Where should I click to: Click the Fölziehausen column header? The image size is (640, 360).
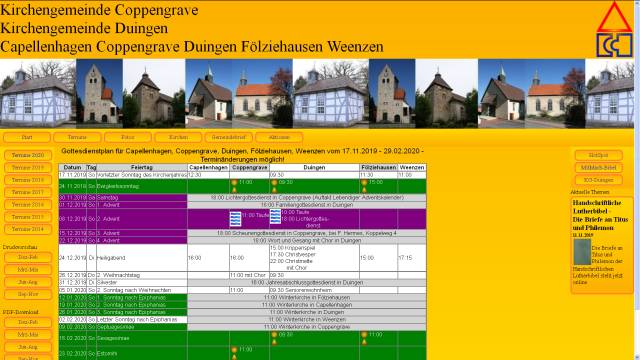(378, 167)
